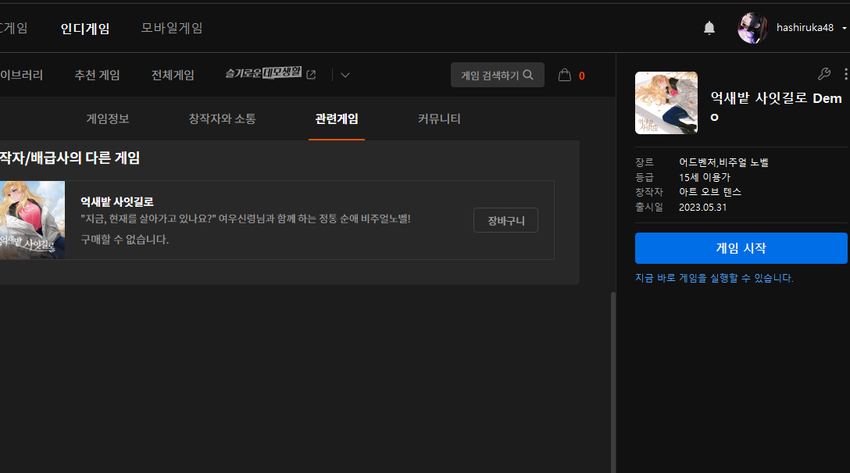Click the main content vertical scrollbar
This screenshot has height=473, width=850.
pyautogui.click(x=613, y=382)
